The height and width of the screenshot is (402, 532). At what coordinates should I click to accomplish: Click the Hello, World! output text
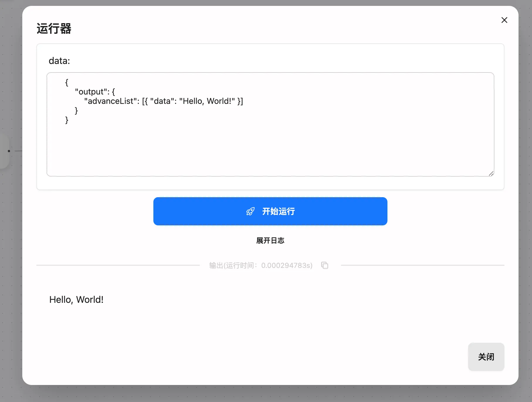point(76,300)
